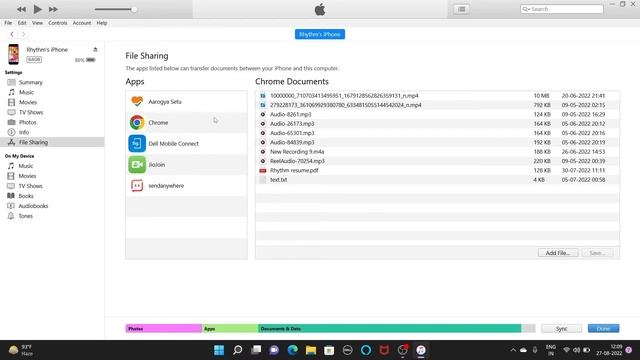Open the Controls menu
The width and height of the screenshot is (640, 360).
pos(58,23)
